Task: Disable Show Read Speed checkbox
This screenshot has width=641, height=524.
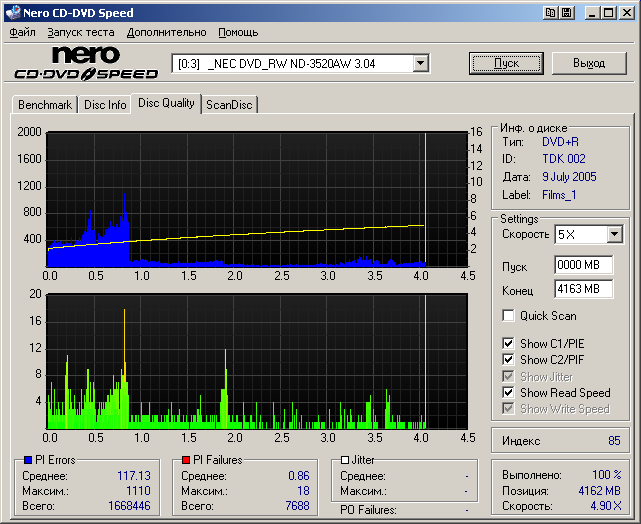Action: coord(509,393)
